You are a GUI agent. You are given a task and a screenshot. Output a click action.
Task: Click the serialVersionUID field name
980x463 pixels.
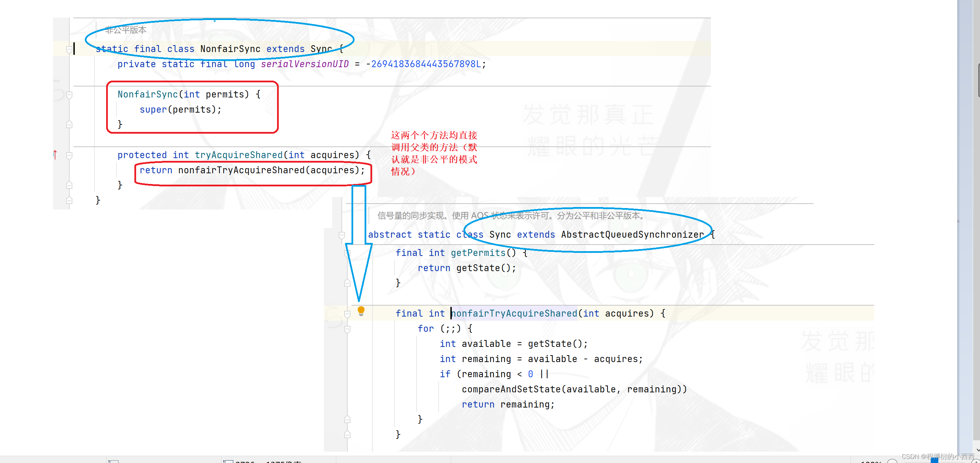[x=304, y=64]
